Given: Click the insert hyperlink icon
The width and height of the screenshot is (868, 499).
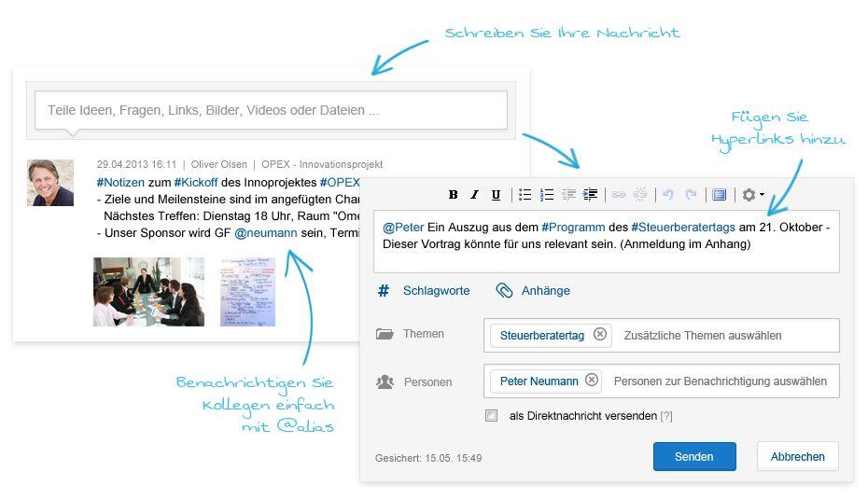Looking at the screenshot, I should pos(618,195).
